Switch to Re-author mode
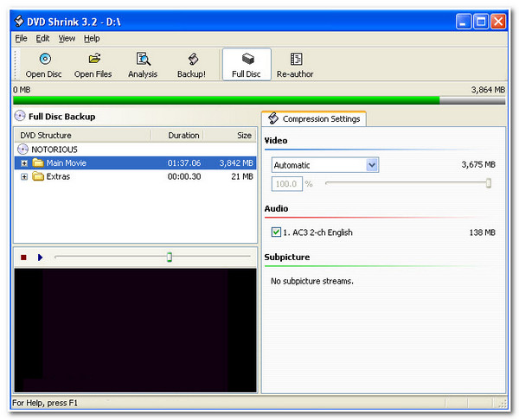 coord(295,65)
